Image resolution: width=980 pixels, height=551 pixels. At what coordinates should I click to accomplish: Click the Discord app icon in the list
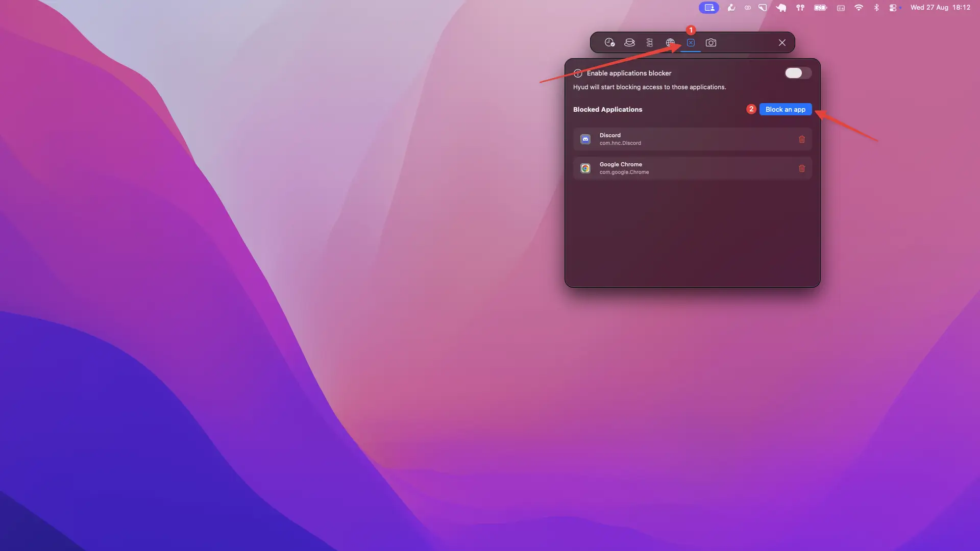585,139
